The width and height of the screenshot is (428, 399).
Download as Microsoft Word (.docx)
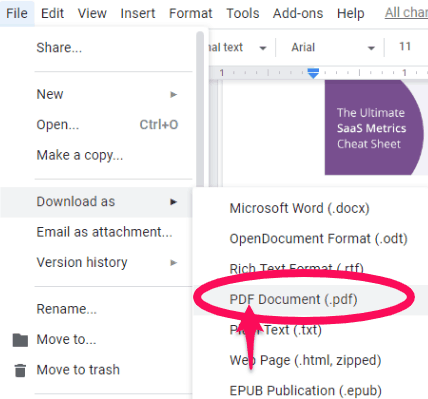pos(311,208)
